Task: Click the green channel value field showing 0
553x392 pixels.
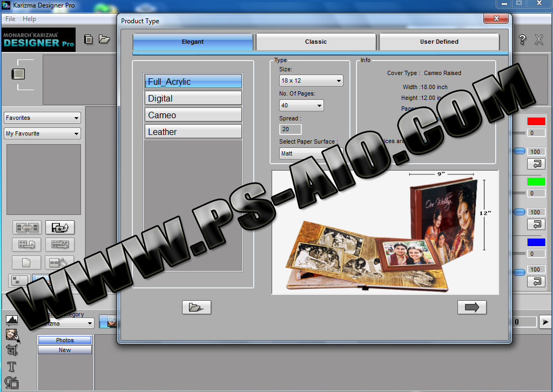Action: (536, 193)
